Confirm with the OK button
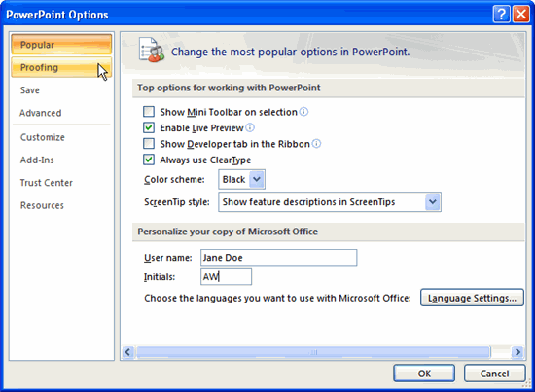Viewport: 535px width, 392px height. 424,374
